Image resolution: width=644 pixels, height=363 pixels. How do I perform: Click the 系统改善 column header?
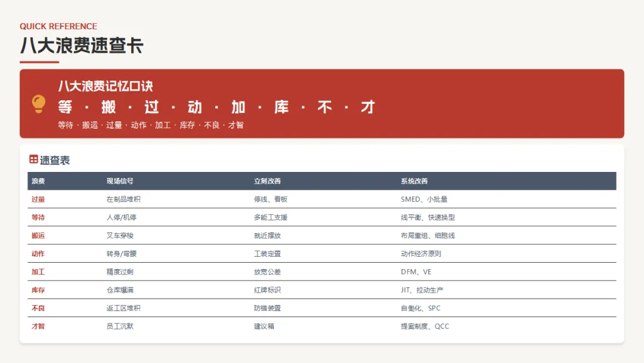[x=414, y=181]
